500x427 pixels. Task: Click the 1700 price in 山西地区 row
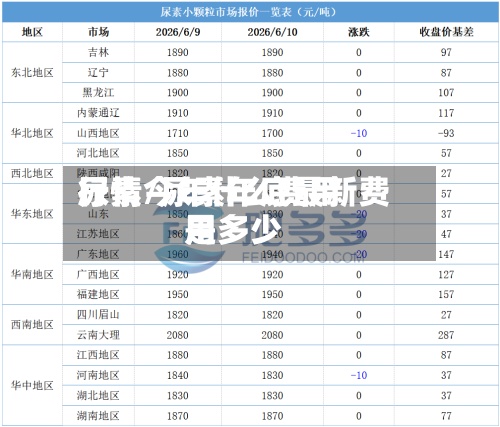point(272,133)
